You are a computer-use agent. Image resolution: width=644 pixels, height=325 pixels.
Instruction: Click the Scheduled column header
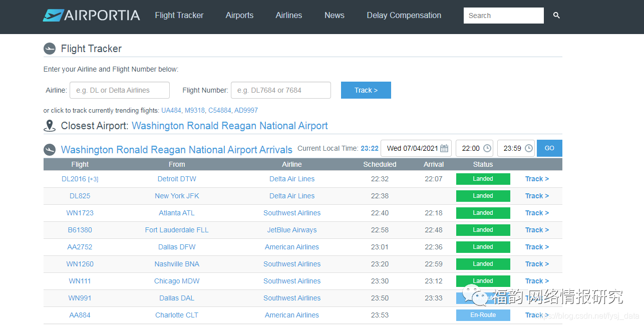[x=380, y=164]
